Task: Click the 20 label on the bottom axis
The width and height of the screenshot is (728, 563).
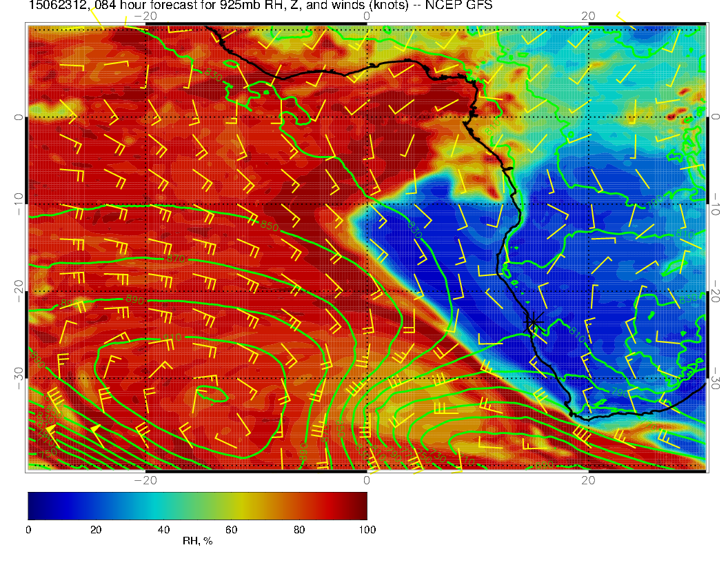Action: click(588, 480)
